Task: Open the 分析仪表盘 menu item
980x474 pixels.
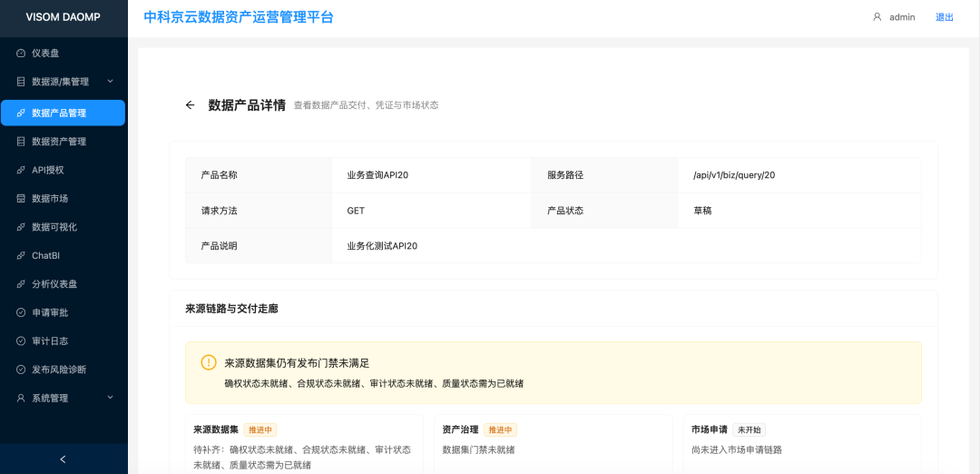Action: 64,284
